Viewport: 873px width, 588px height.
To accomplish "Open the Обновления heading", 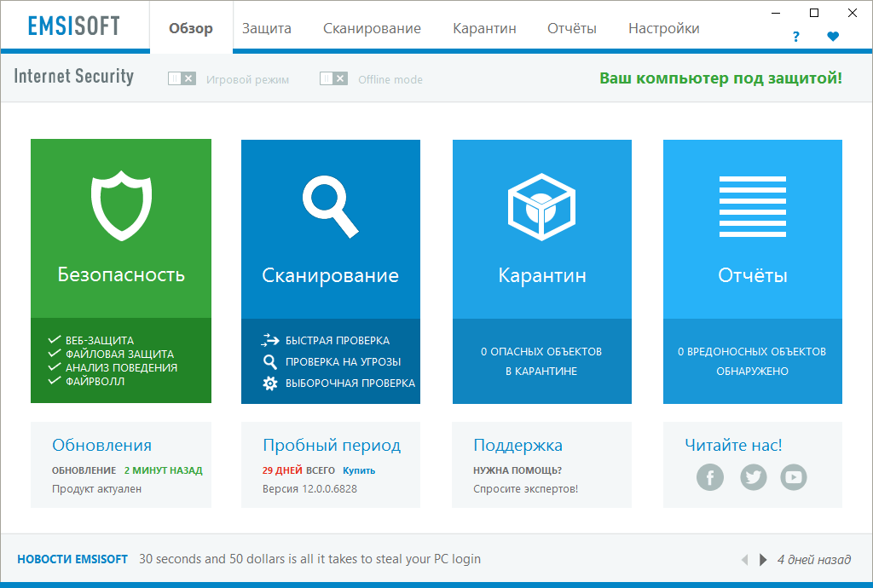I will 102,445.
